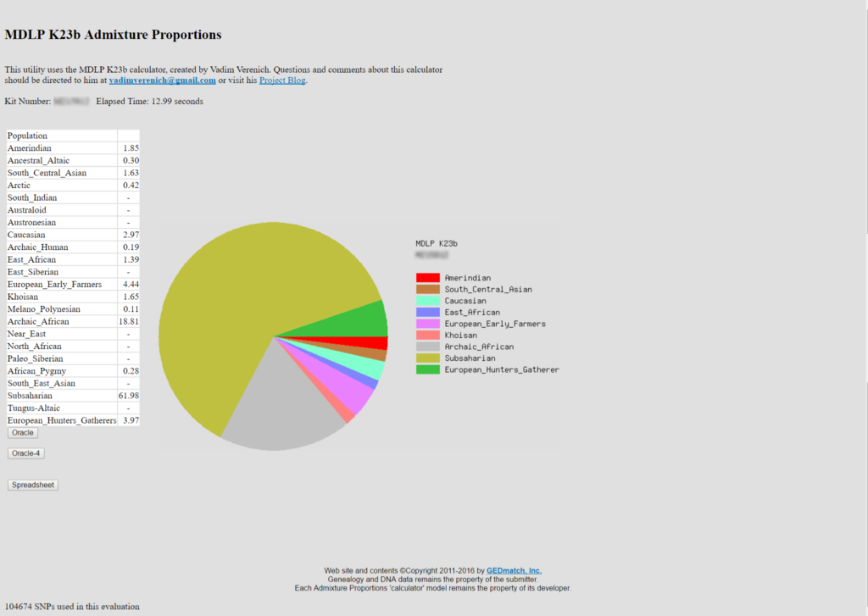Click the vadimverenich@gmail.com email link
The height and width of the screenshot is (616, 868).
[x=161, y=80]
